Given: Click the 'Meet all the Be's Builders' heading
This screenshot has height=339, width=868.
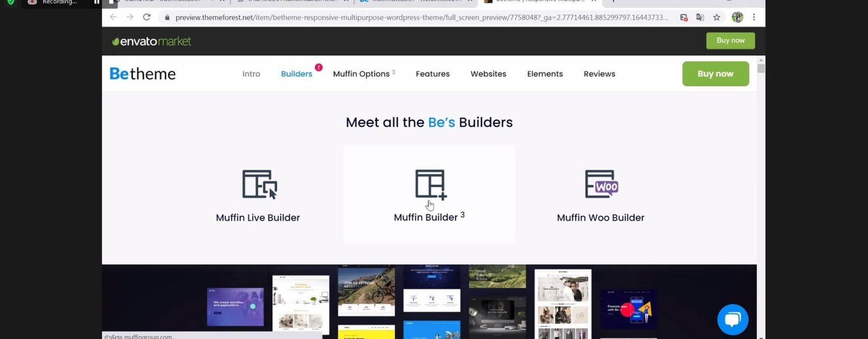Looking at the screenshot, I should [429, 122].
